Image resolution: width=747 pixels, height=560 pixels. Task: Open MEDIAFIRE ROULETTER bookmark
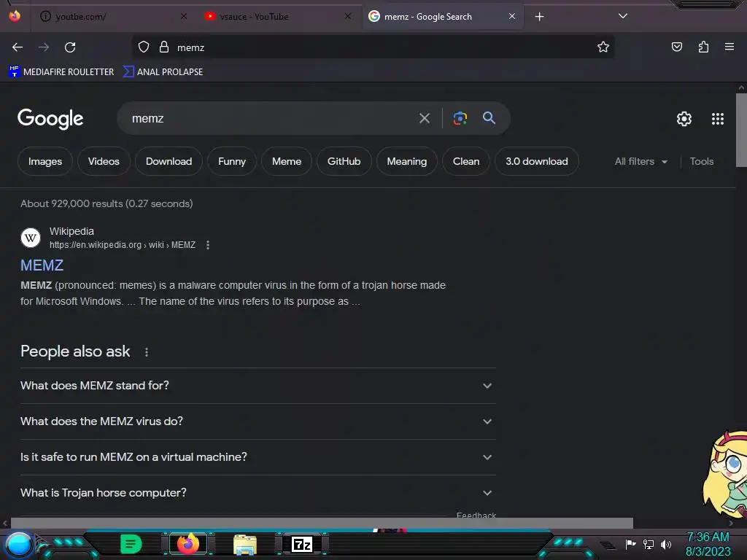click(x=61, y=72)
